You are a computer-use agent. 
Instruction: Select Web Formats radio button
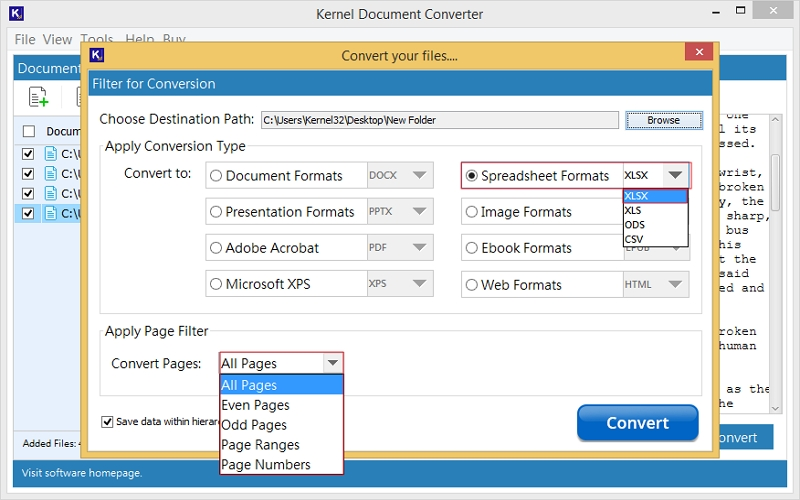(471, 285)
